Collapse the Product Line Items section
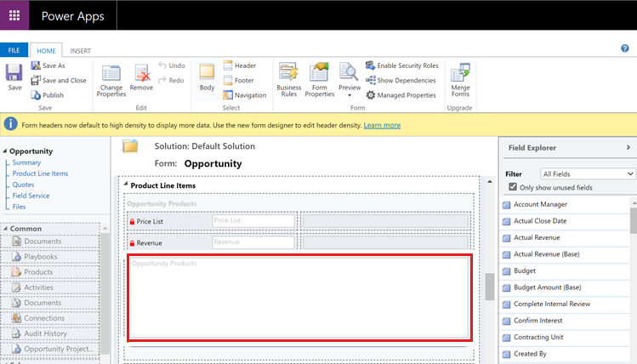Image resolution: width=637 pixels, height=364 pixels. tap(126, 184)
